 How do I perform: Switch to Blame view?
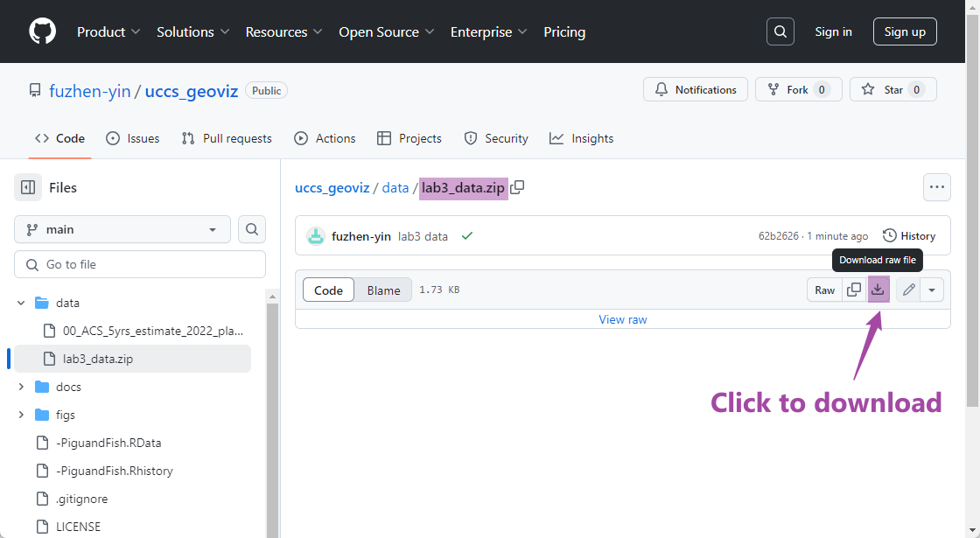point(383,290)
